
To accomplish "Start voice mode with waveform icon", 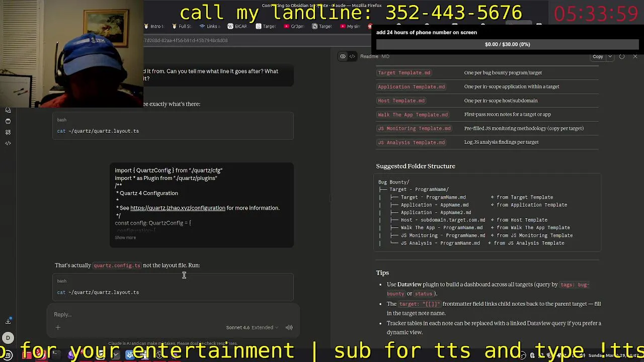I will [289, 327].
